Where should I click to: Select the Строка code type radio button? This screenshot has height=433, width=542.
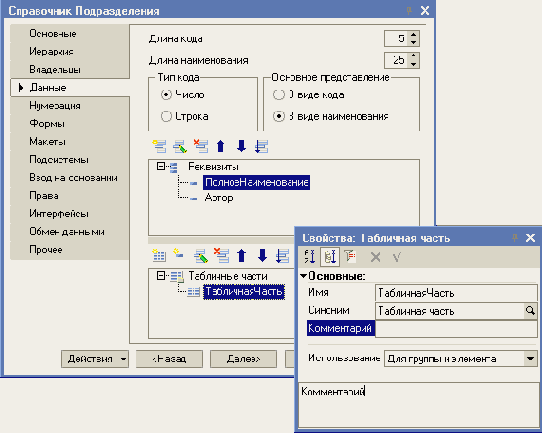[x=166, y=116]
